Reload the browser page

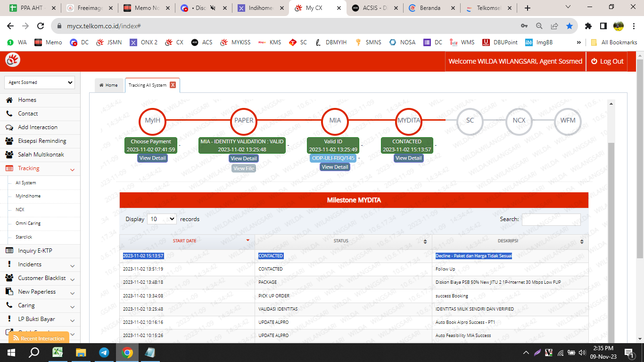click(41, 26)
